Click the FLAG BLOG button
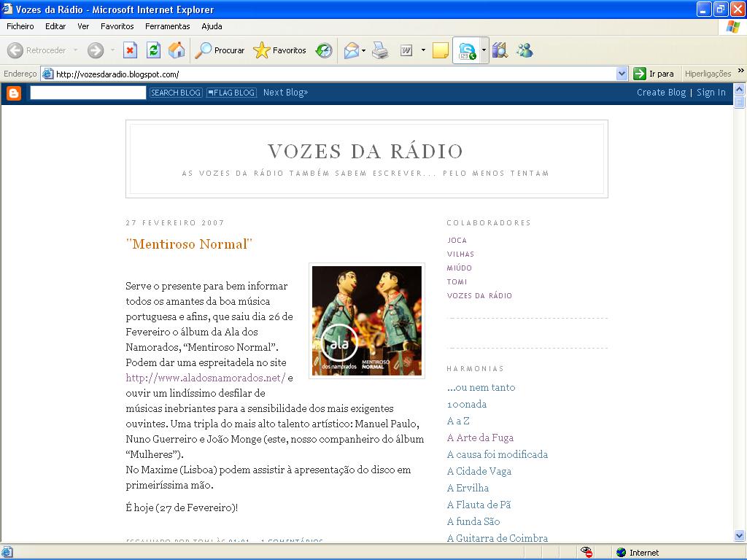The image size is (747, 560). pyautogui.click(x=231, y=93)
